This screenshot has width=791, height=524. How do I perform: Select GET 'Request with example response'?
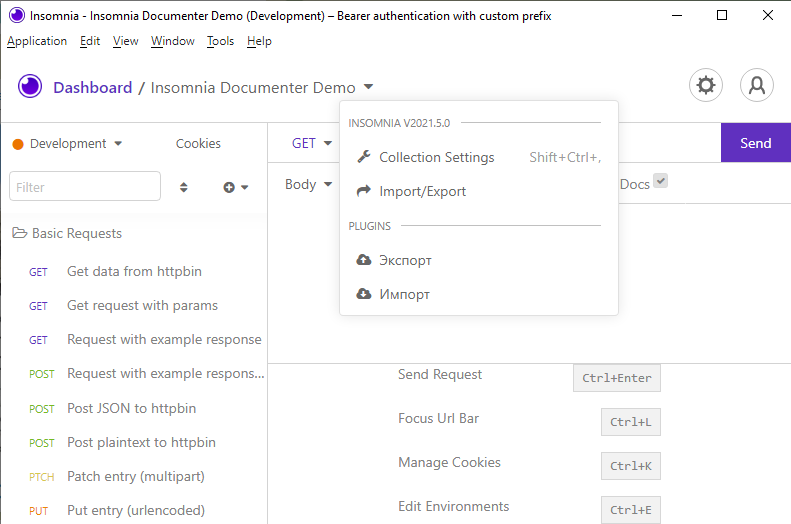coord(134,339)
